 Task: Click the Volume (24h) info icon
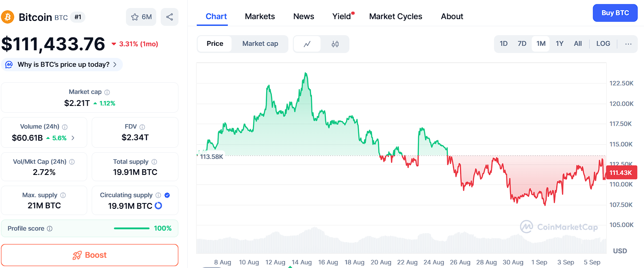[65, 127]
